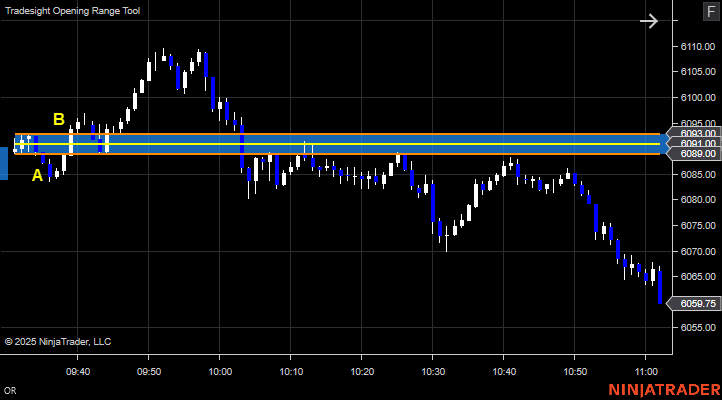Click the OR label at bottom left

pos(10,391)
